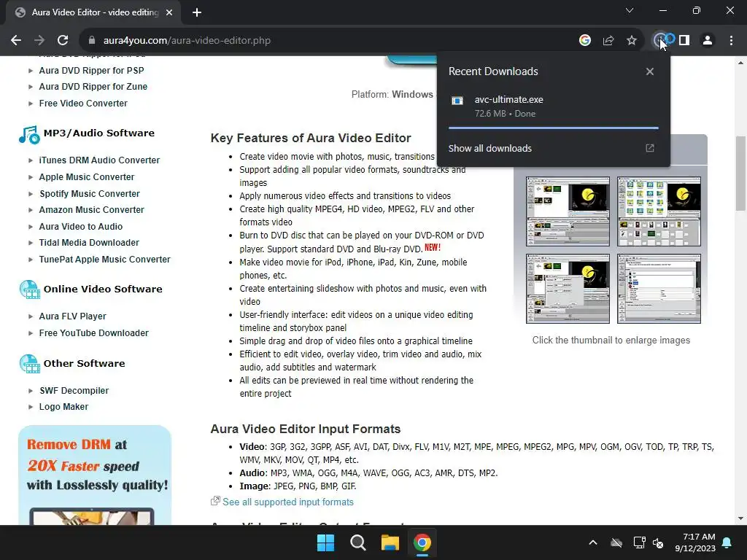Screen dimensions: 747x560
Task: Click the Show all downloads external-link icon
Action: (x=650, y=148)
